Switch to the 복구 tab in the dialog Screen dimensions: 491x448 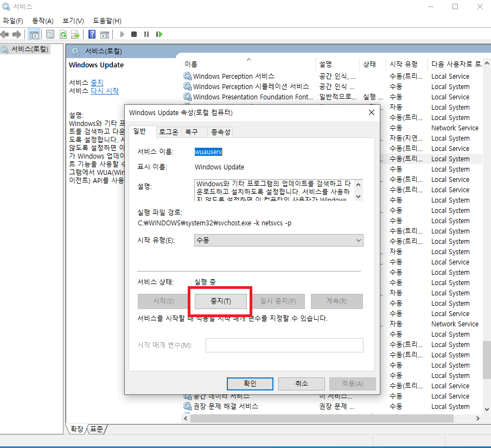point(192,132)
